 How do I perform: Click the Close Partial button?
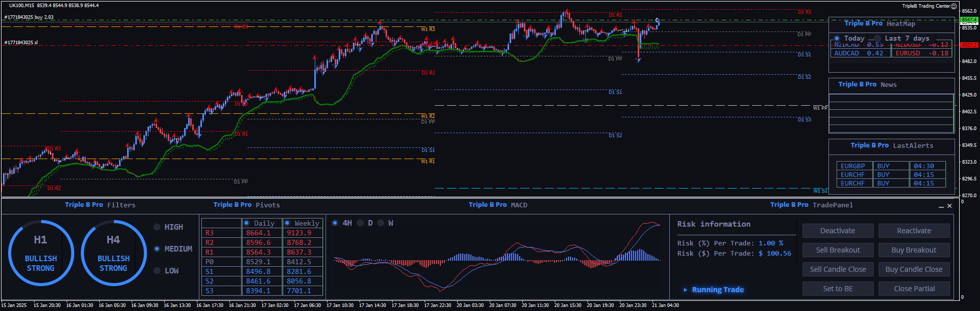click(914, 289)
